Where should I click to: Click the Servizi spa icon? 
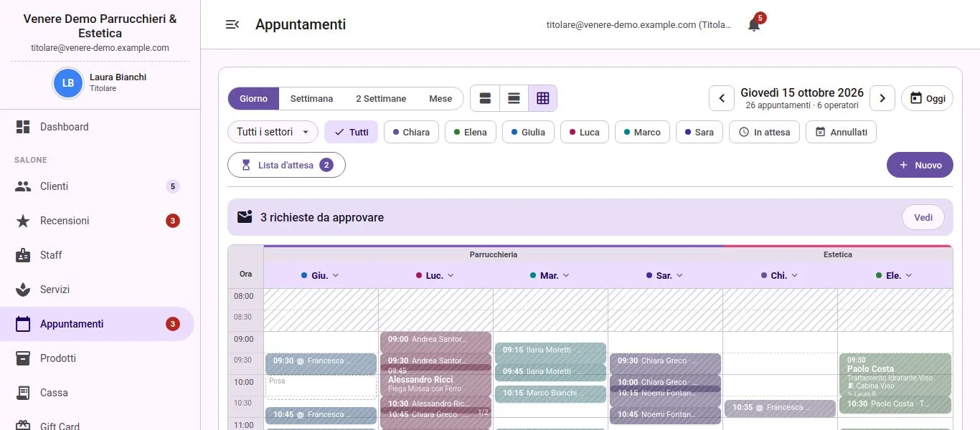coord(23,290)
